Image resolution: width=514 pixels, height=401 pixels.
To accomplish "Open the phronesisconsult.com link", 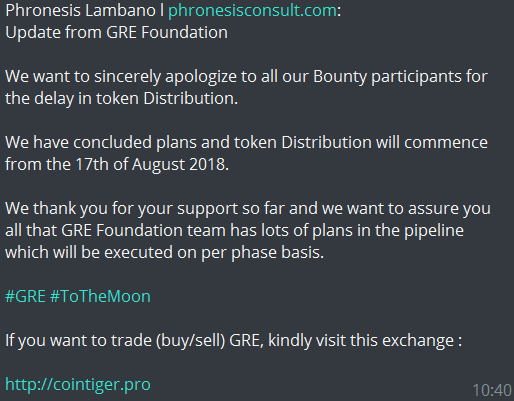I will [x=252, y=11].
